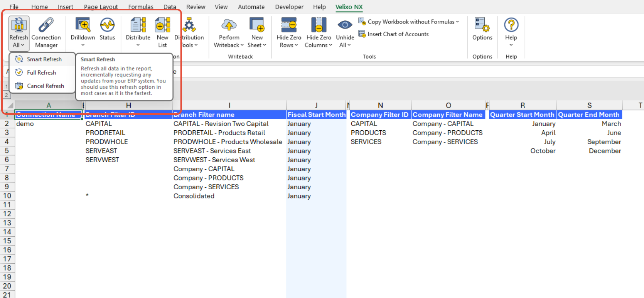Viewport: 644px width, 298px height.
Task: Click the Hide Zero Columns icon
Action: (319, 25)
